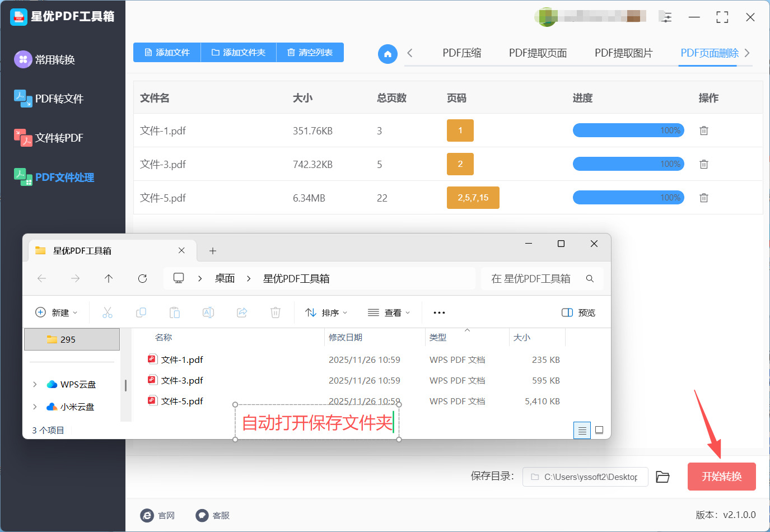Click page button 2,5,7,15 for 文件-5.pdf

tap(473, 198)
